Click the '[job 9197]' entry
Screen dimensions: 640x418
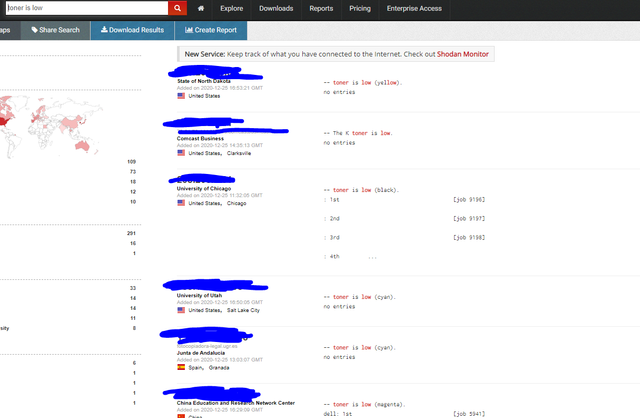pyautogui.click(x=469, y=218)
